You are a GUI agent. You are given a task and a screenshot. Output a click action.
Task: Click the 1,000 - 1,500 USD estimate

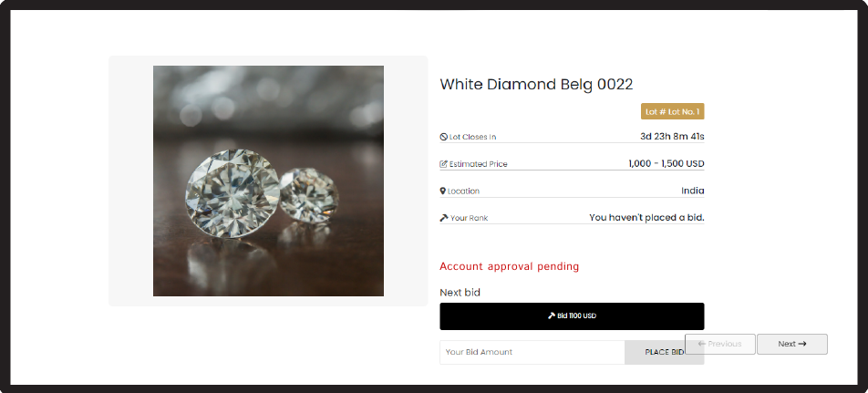[x=666, y=164]
